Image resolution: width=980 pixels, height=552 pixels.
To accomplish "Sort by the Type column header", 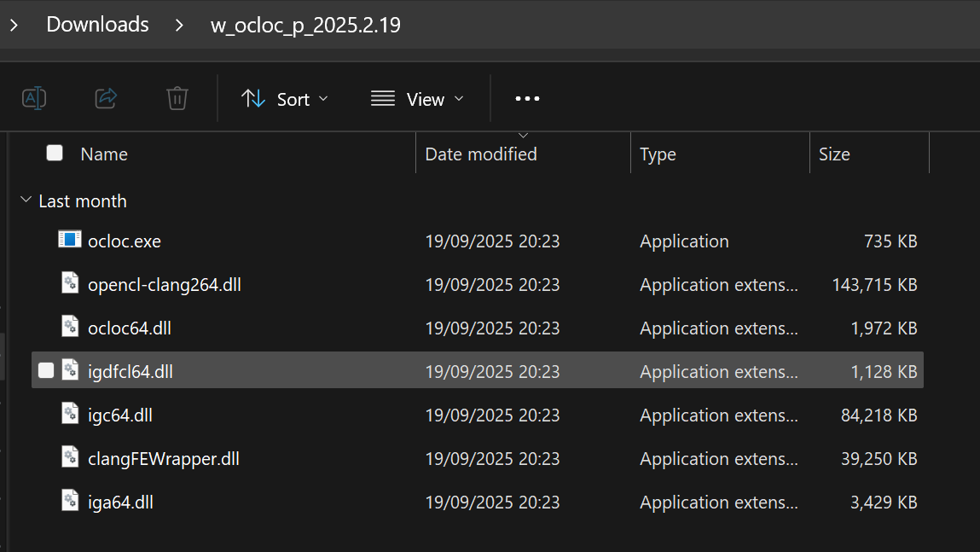I will (x=658, y=154).
